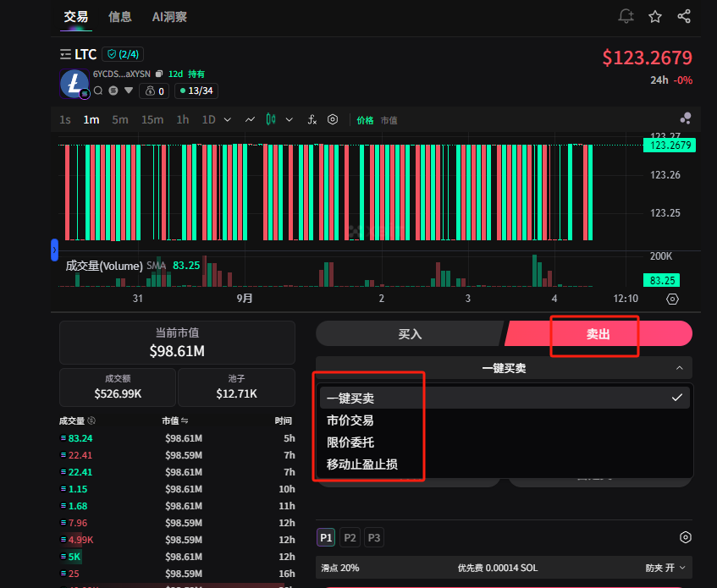Click the 时间 column header
The height and width of the screenshot is (588, 717).
pos(283,420)
